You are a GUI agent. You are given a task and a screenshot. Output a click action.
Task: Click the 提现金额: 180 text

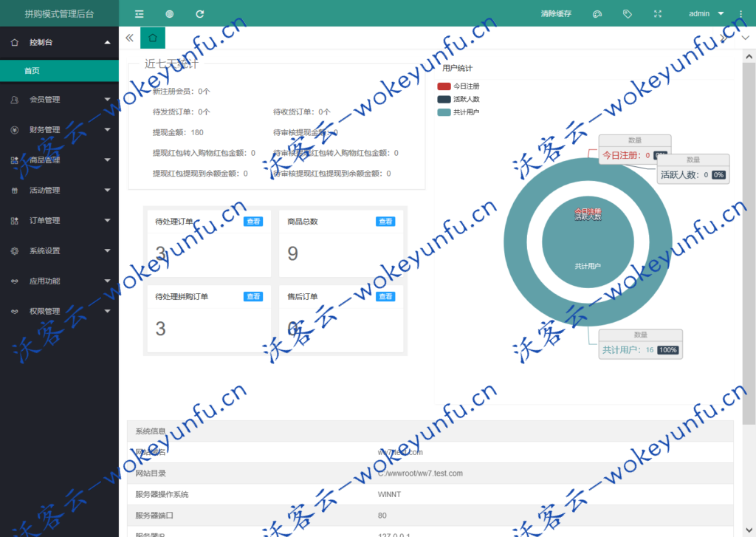[178, 132]
